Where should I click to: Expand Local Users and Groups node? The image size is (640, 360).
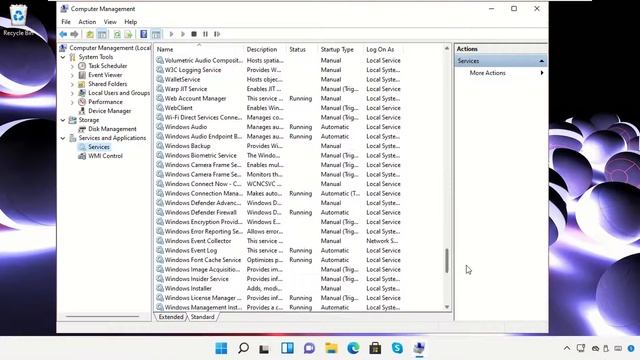[x=72, y=93]
